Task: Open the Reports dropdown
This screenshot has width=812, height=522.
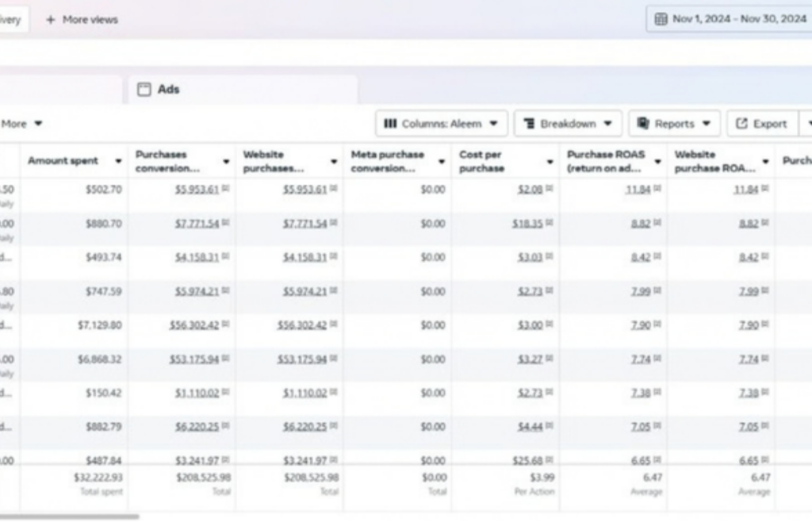Action: tap(674, 124)
